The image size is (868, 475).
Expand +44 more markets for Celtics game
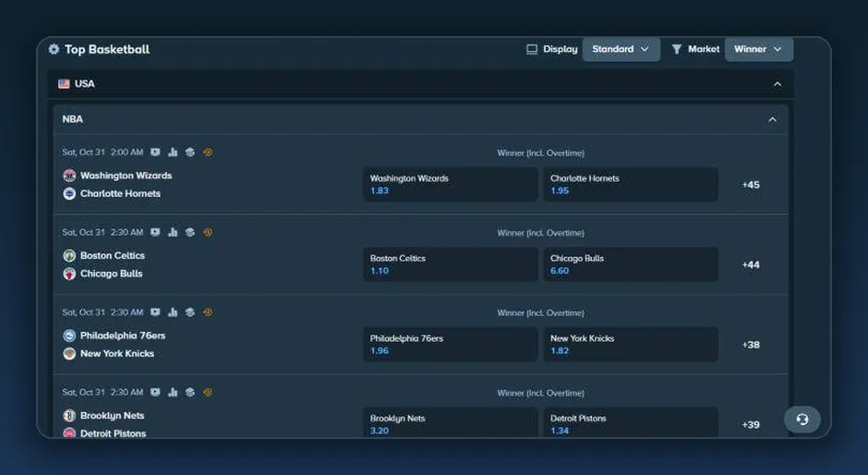751,264
